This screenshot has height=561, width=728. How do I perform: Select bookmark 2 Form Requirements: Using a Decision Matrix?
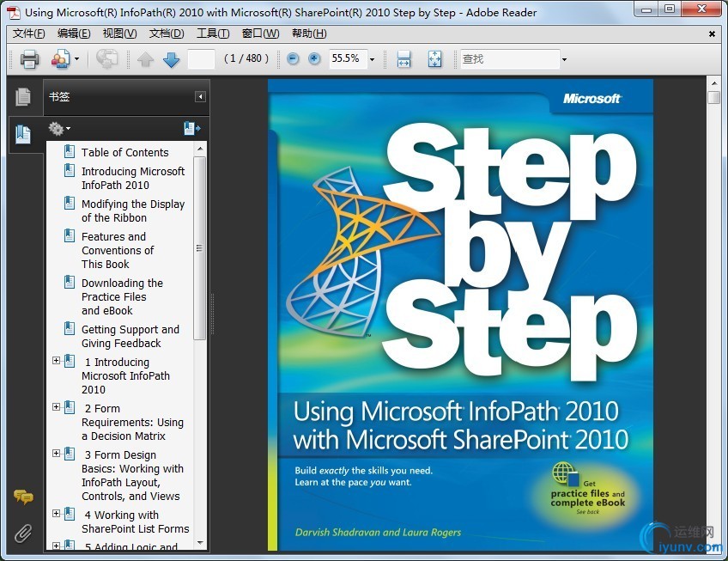132,422
